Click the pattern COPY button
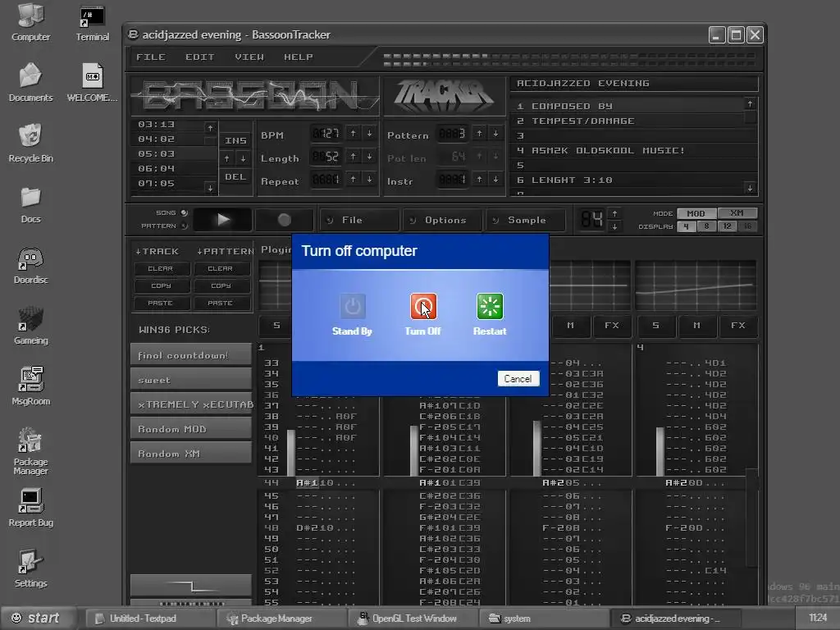The image size is (840, 630). click(221, 286)
